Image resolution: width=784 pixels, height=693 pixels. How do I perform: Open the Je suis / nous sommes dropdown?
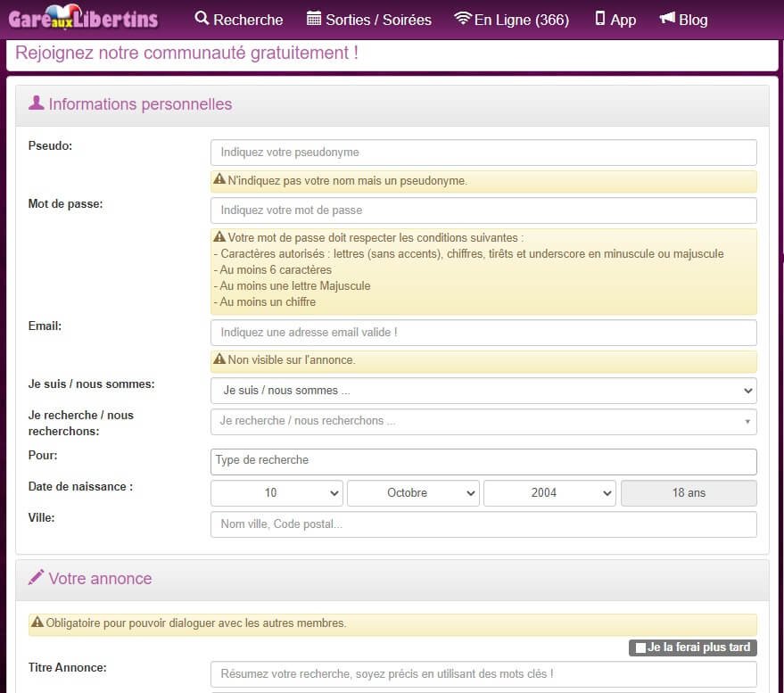pos(483,389)
